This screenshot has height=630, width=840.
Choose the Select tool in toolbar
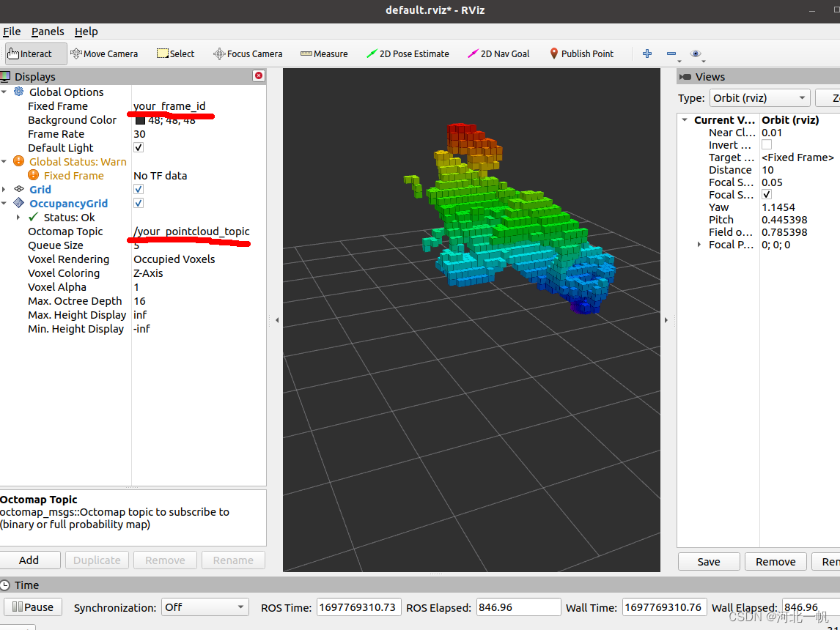[x=175, y=53]
